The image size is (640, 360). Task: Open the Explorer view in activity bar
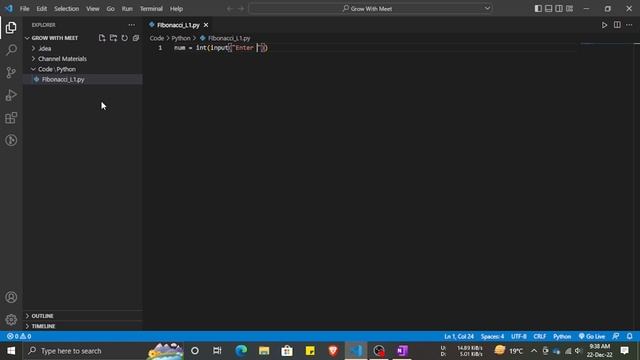[11, 28]
